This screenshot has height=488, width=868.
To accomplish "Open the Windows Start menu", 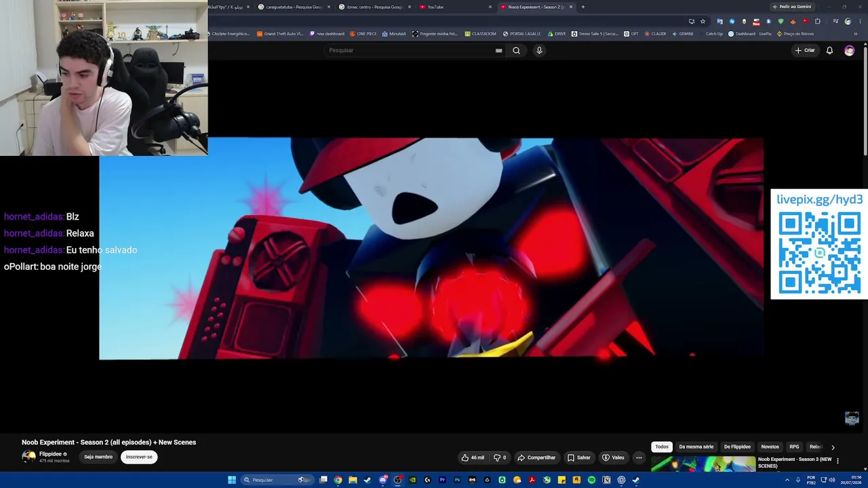I will pos(232,480).
